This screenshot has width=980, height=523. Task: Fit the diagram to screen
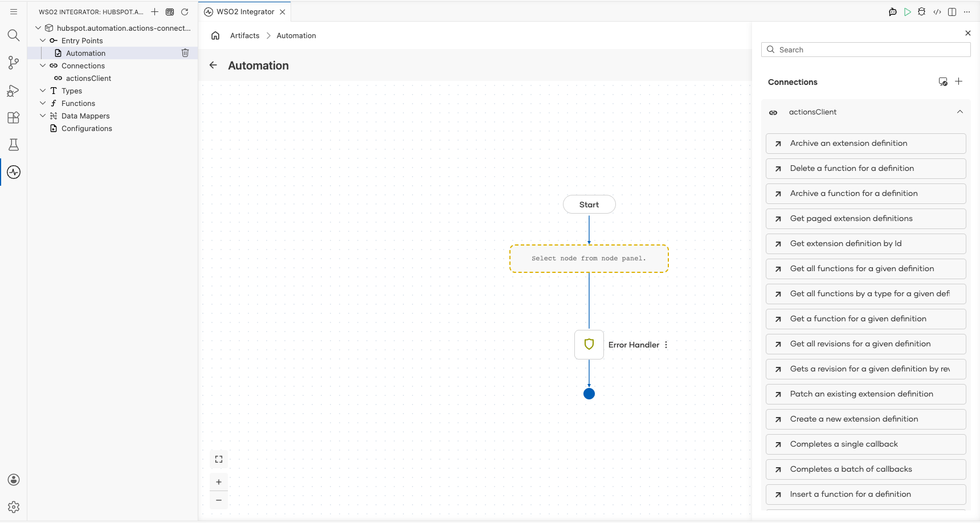(x=219, y=459)
